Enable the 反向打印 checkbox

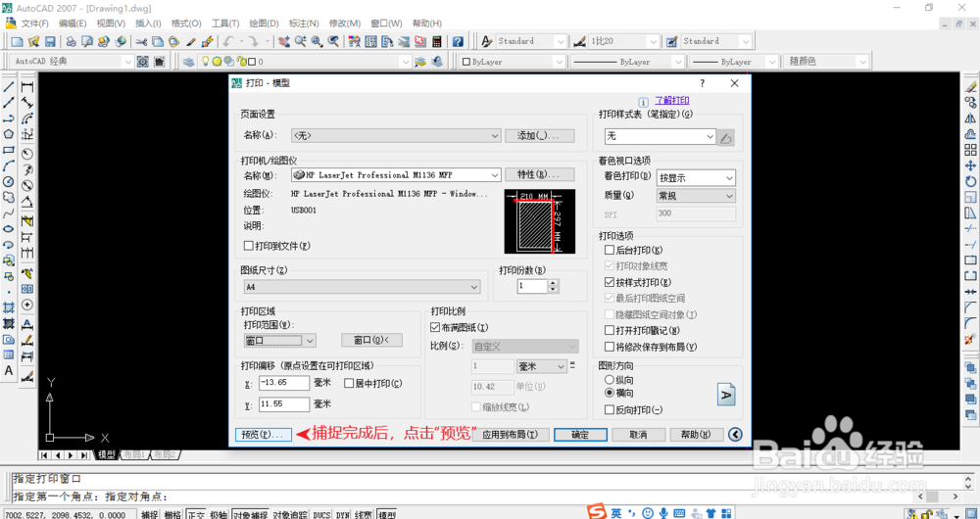610,409
